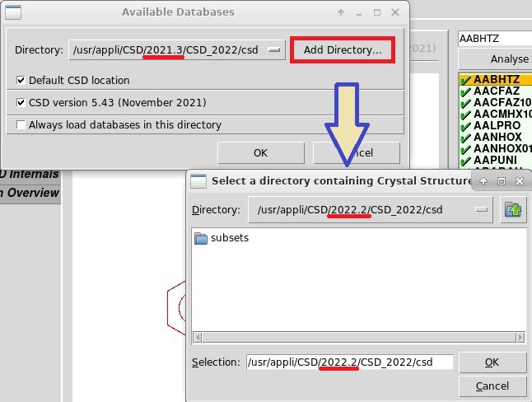This screenshot has width=532, height=402.
Task: Click right arrow of horizontal scrollbar
Action: coord(520,338)
